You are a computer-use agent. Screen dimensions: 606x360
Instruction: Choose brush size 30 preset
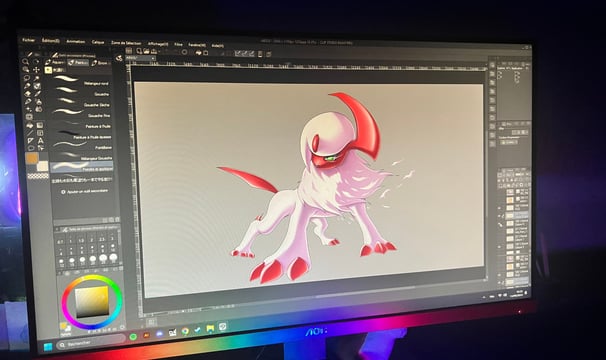113,258
